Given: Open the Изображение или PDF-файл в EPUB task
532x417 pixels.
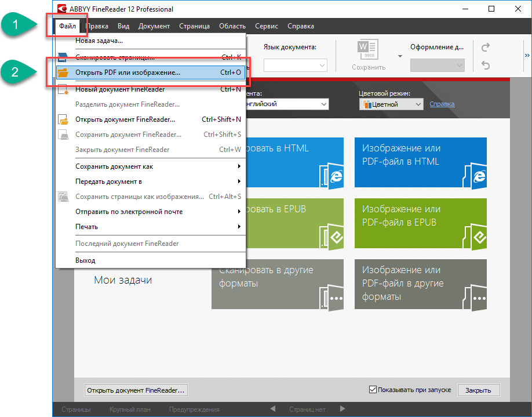Looking at the screenshot, I should 420,223.
